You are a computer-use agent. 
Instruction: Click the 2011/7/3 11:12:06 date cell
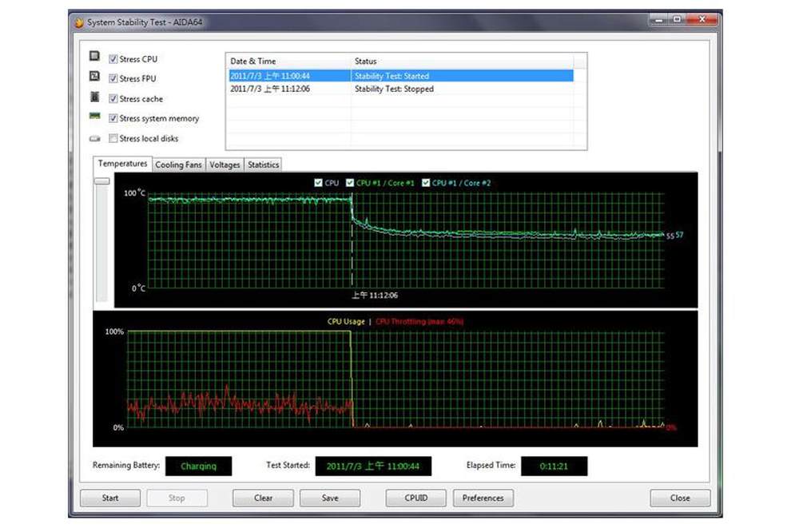pos(270,89)
